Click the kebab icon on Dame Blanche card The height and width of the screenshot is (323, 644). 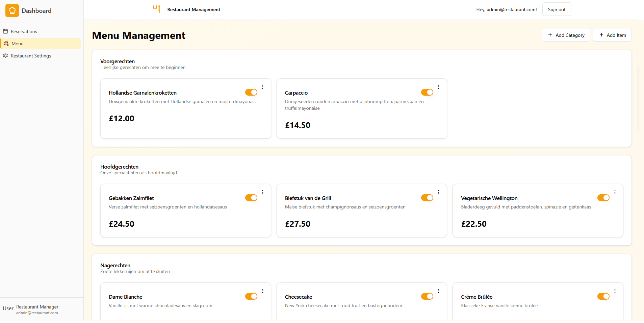pos(262,291)
